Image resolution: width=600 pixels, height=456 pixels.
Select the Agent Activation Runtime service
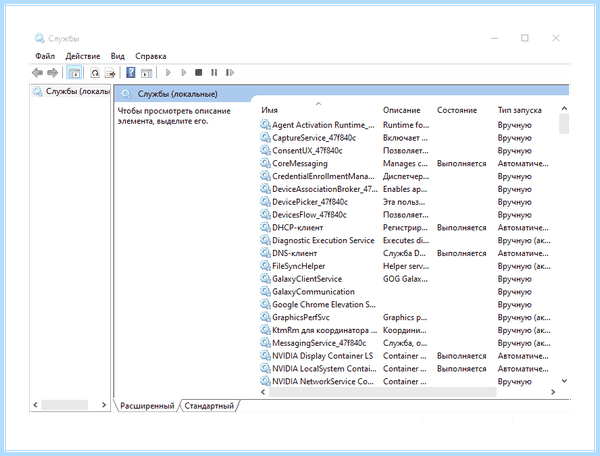[x=323, y=125]
